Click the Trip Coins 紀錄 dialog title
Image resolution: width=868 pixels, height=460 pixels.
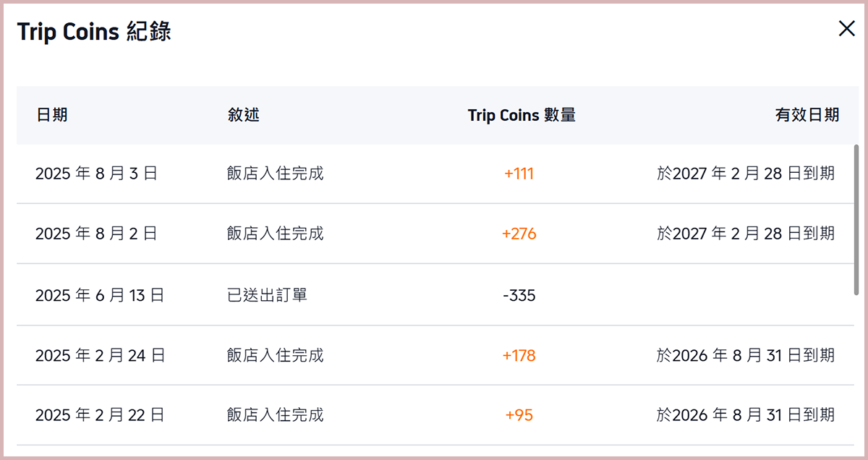tap(94, 33)
